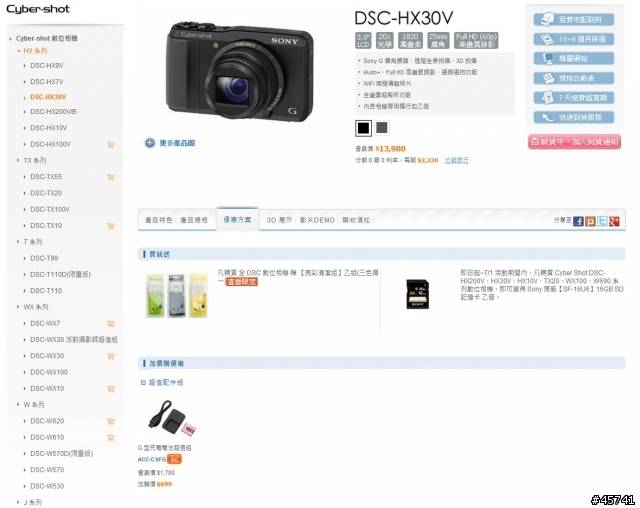This screenshot has height=508, width=640.
Task: Open the installment bank link
Action: pos(456,160)
